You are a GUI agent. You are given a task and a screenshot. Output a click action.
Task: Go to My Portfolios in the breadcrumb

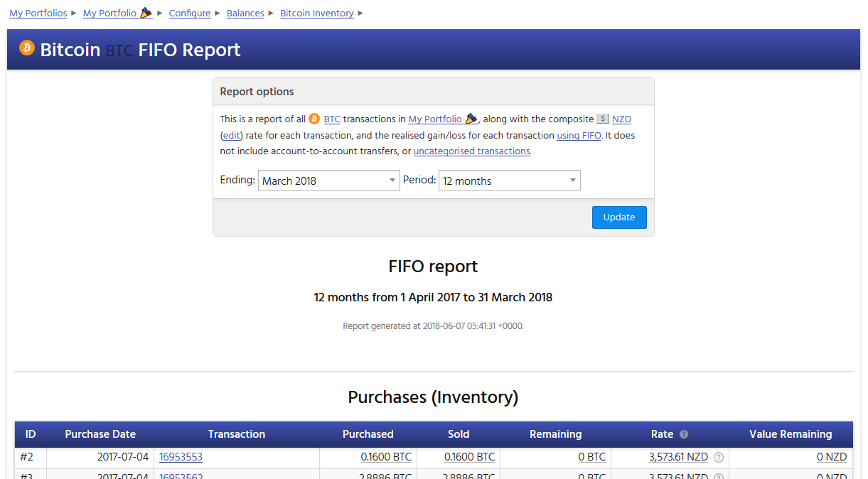pyautogui.click(x=38, y=13)
